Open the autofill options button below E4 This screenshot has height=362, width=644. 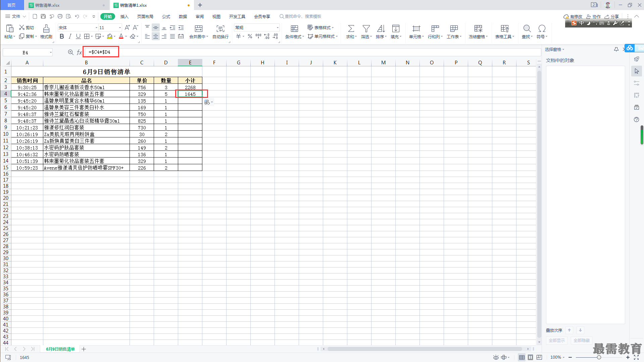208,102
